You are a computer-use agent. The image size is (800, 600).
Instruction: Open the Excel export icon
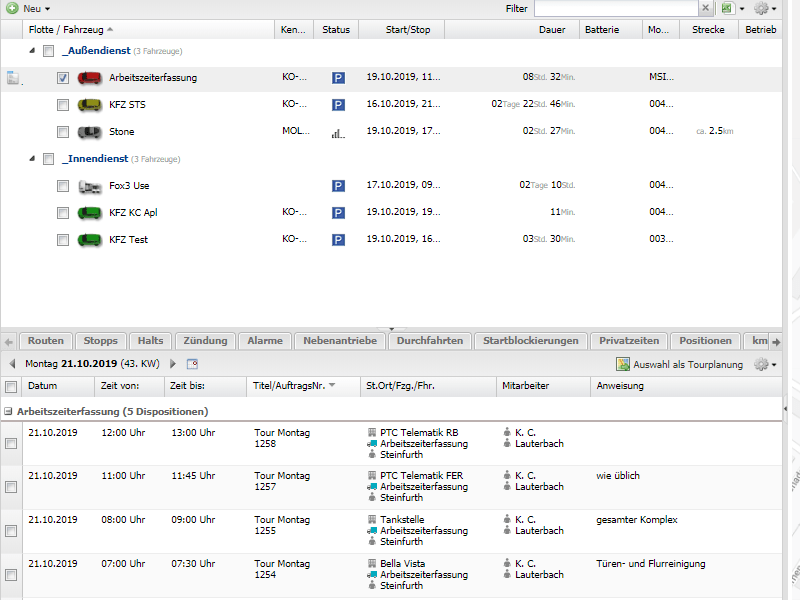[727, 8]
